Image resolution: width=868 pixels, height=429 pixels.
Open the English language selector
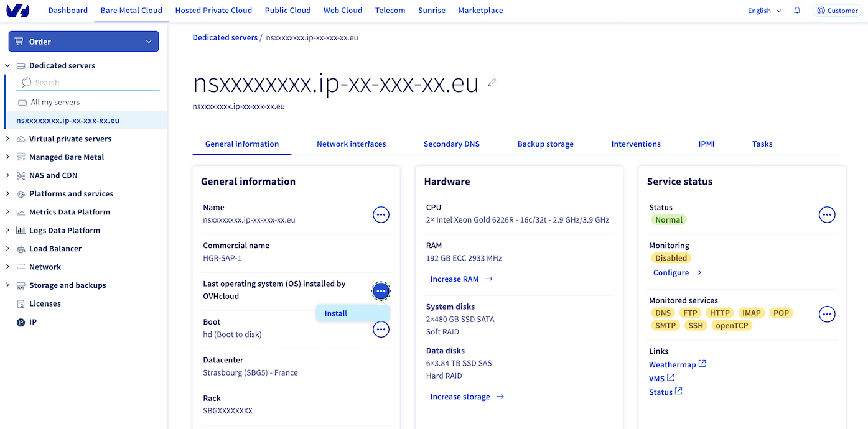(x=764, y=11)
